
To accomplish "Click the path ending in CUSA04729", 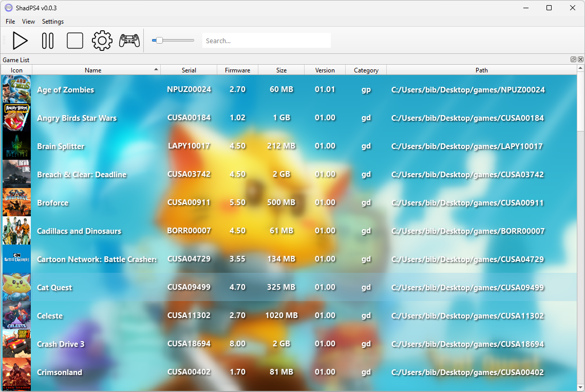I will point(467,259).
